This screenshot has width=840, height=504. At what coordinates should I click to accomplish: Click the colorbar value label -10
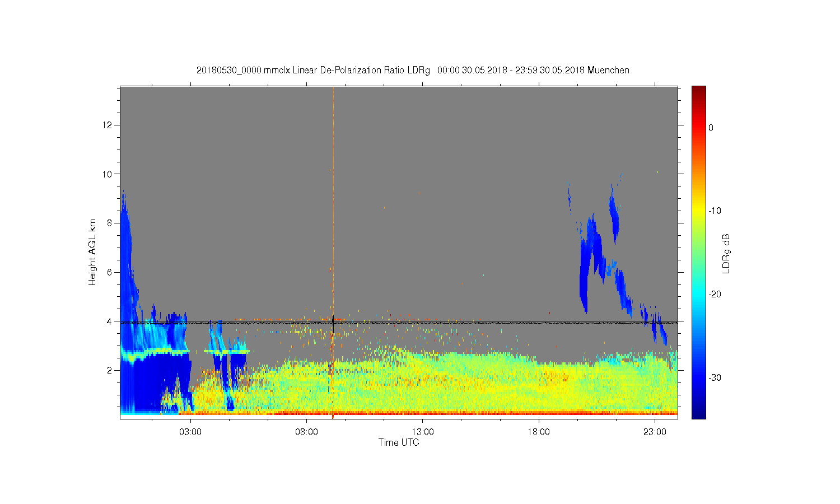click(x=715, y=211)
